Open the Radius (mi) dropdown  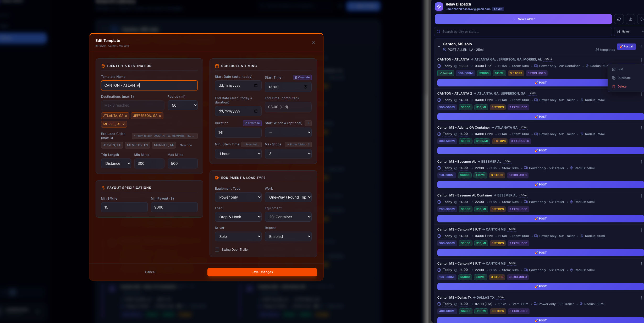[183, 105]
